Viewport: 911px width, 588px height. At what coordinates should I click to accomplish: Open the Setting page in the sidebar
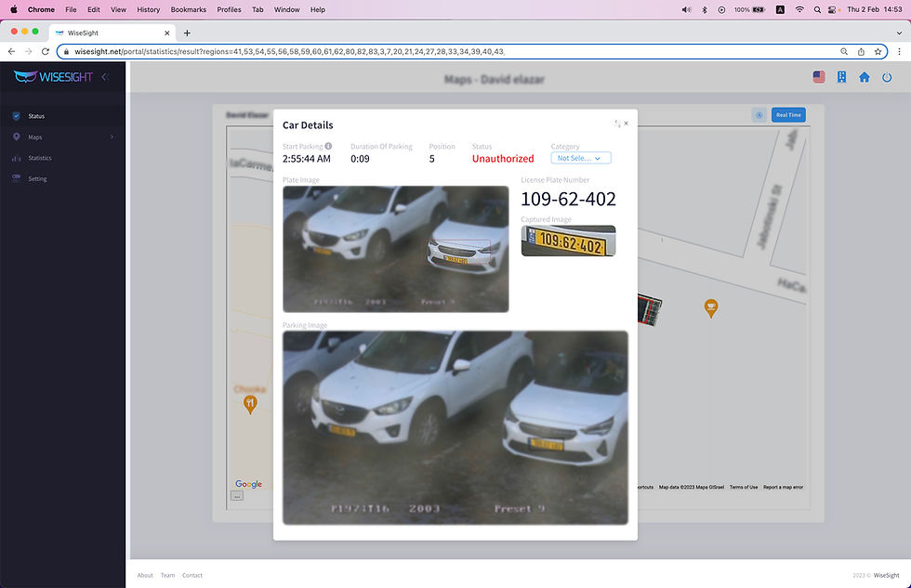coord(35,178)
